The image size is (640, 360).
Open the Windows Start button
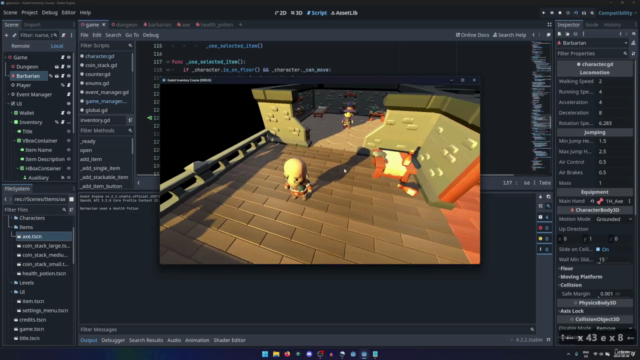click(265, 354)
